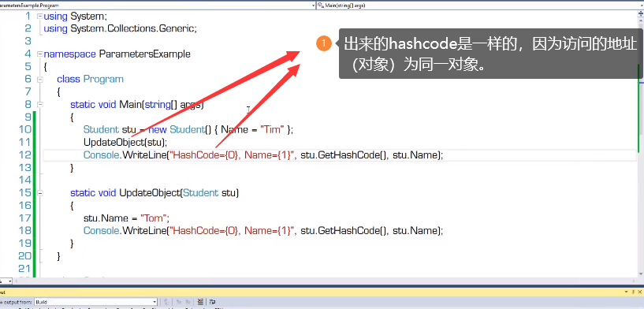Open ParametersExample.Program class navigation dropdown
The height and width of the screenshot is (309, 644).
click(x=158, y=6)
